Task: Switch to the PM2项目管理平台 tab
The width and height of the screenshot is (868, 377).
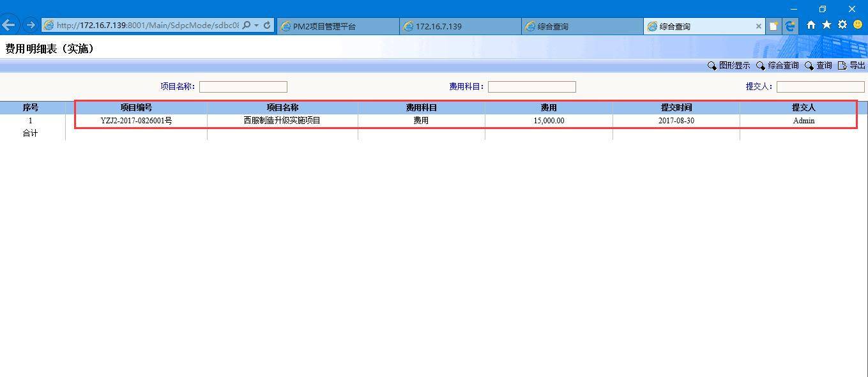Action: 337,26
